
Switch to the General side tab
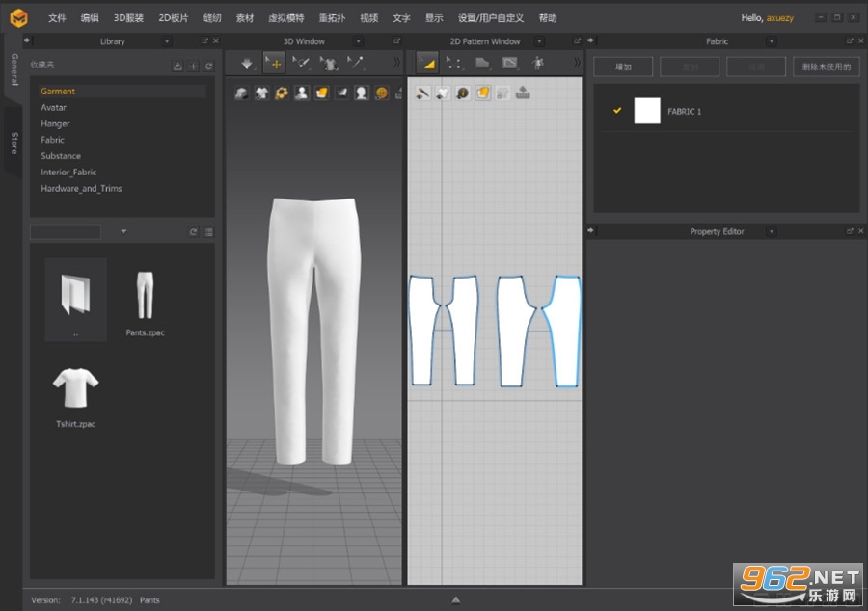[14, 69]
